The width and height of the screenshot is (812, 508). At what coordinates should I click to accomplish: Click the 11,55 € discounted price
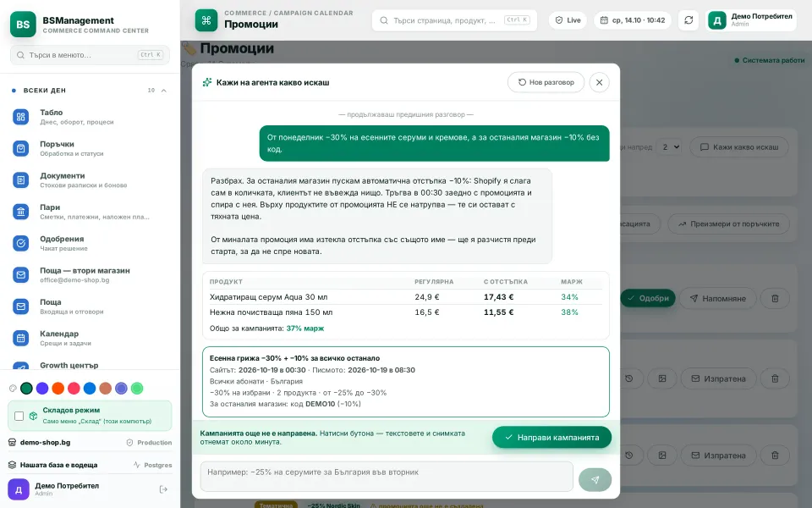(x=499, y=312)
